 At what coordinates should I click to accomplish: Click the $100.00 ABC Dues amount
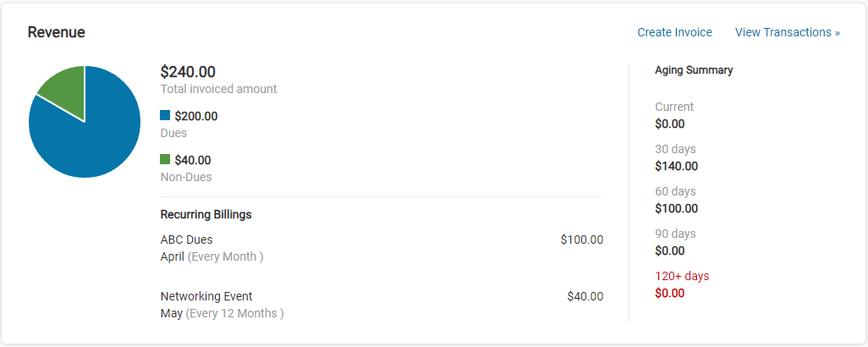(581, 240)
